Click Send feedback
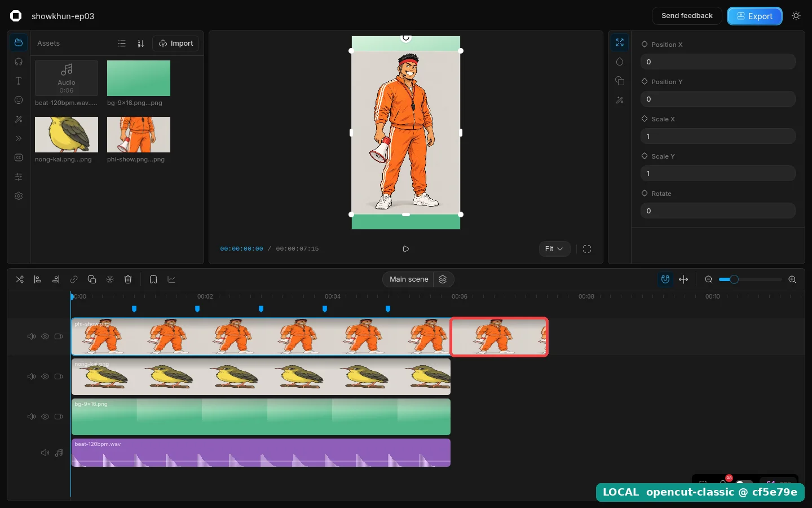This screenshot has height=508, width=812. coord(687,16)
